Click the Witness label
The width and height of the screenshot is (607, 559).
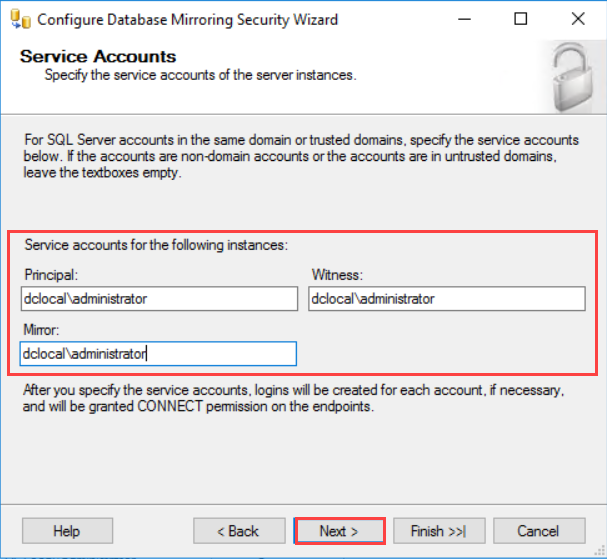tap(336, 272)
